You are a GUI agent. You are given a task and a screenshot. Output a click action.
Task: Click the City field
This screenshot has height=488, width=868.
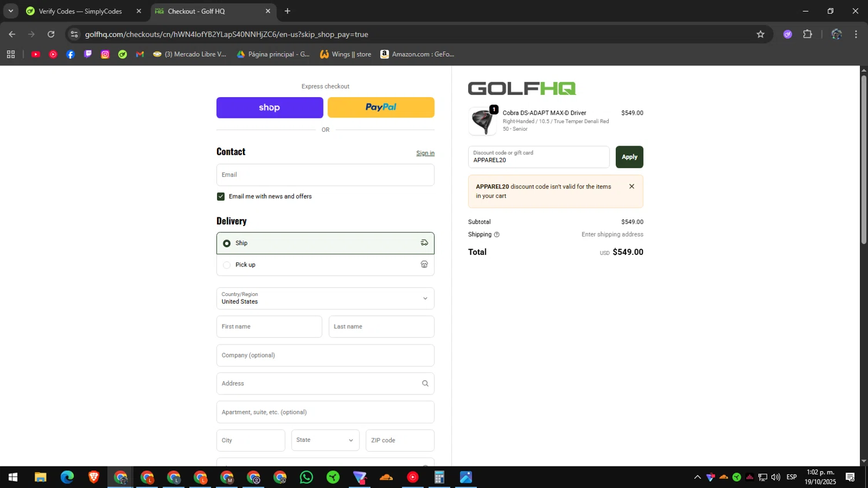click(251, 441)
